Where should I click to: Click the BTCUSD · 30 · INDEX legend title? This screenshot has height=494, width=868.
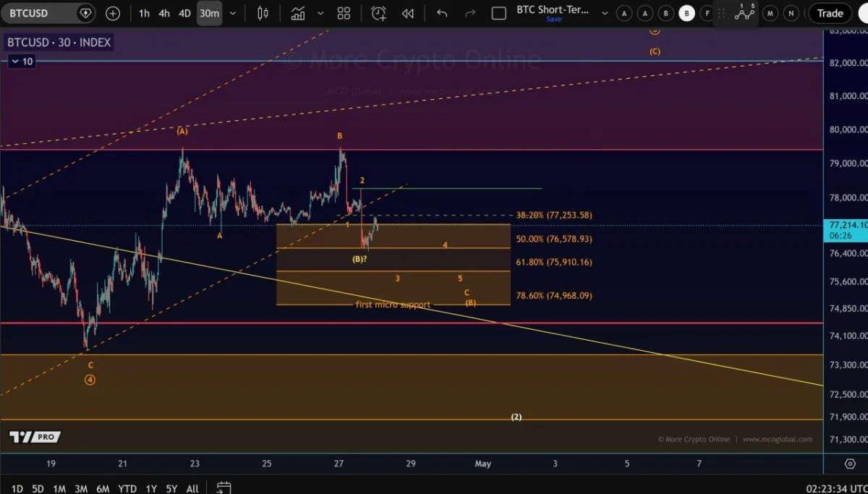click(x=59, y=43)
